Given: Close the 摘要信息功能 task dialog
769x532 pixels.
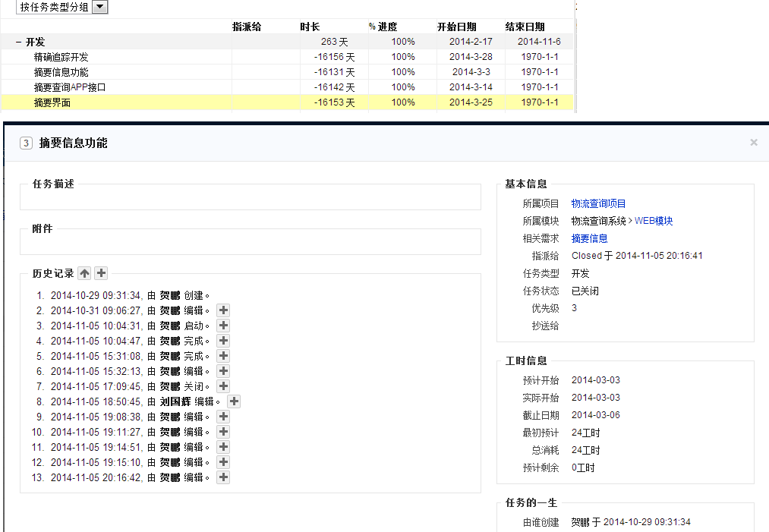Looking at the screenshot, I should click(753, 142).
